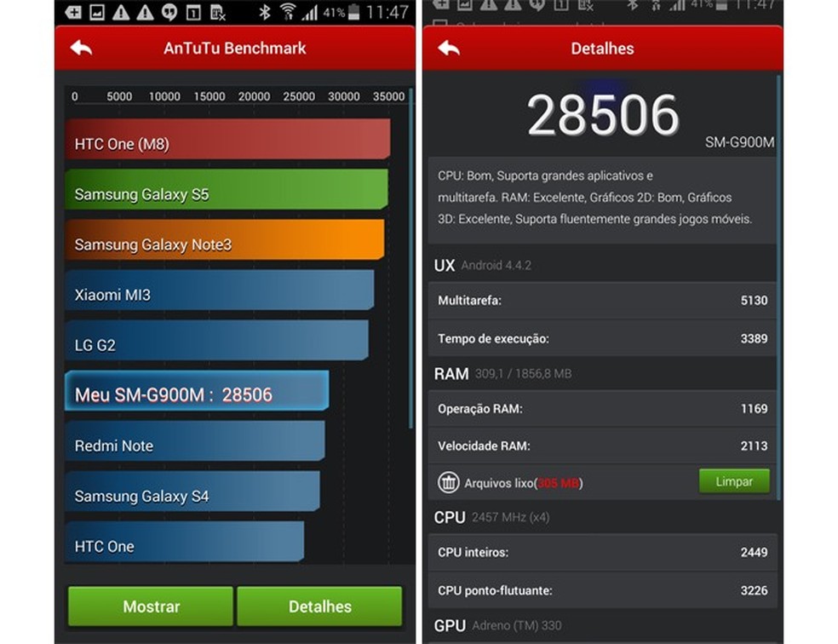Tap the trash icon next to Arquivos lixo

pyautogui.click(x=450, y=481)
